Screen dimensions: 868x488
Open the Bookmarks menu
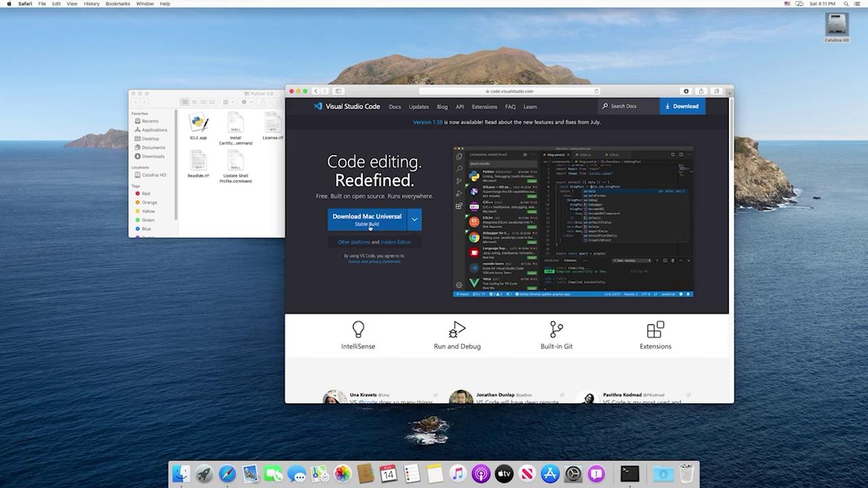coord(117,3)
